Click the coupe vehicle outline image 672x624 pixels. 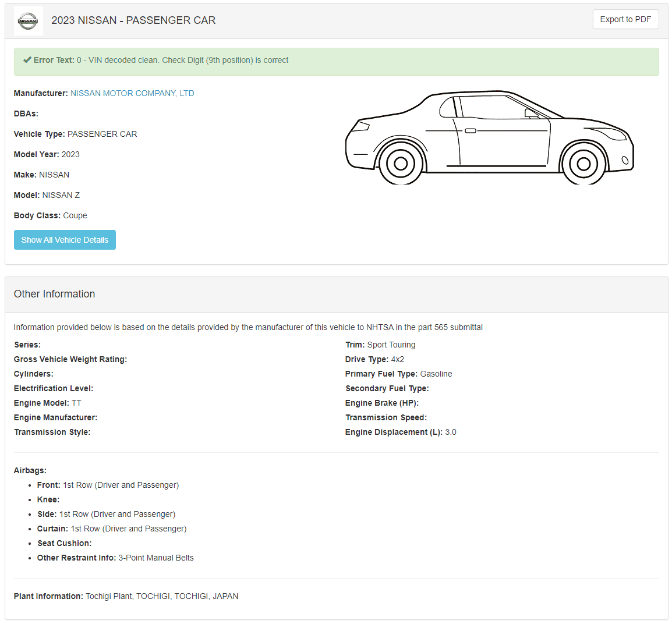[489, 137]
